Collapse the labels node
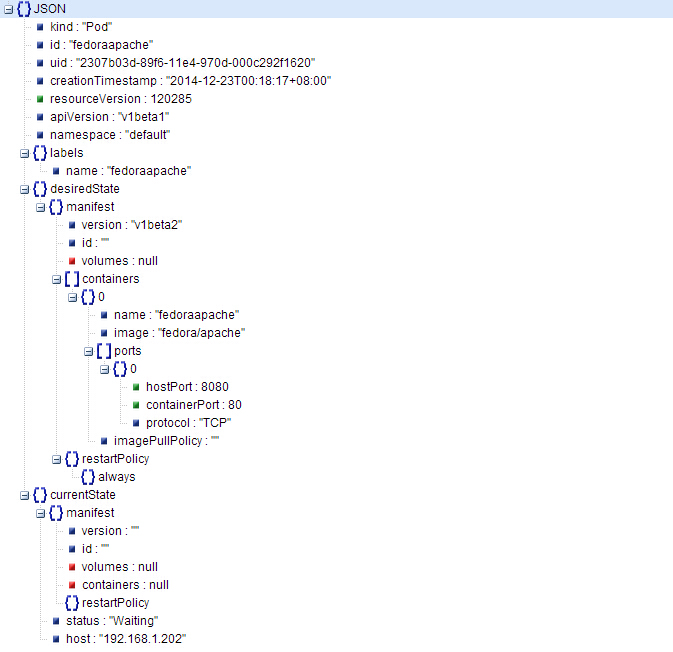 24,153
